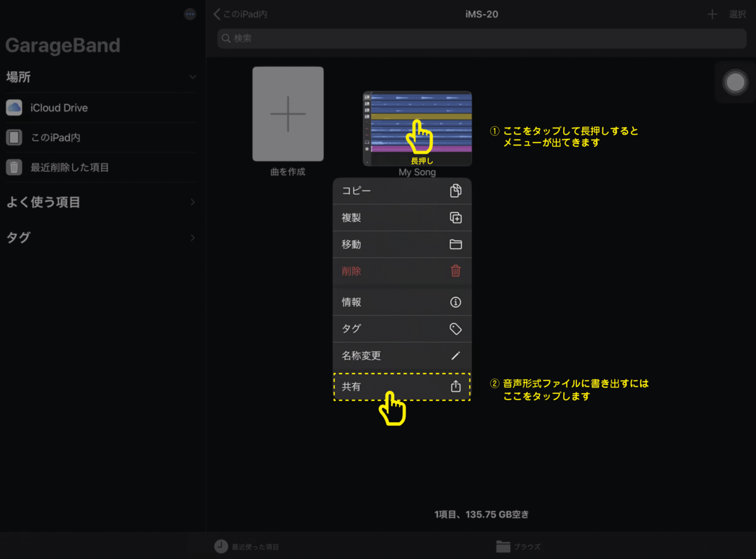
Task: Tap the GarageBand sidebar title
Action: pyautogui.click(x=62, y=45)
